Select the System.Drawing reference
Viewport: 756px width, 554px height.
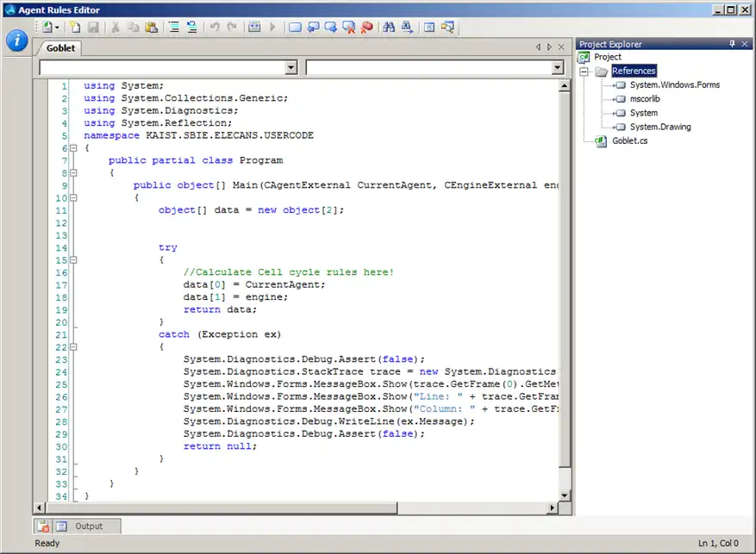coord(660,127)
